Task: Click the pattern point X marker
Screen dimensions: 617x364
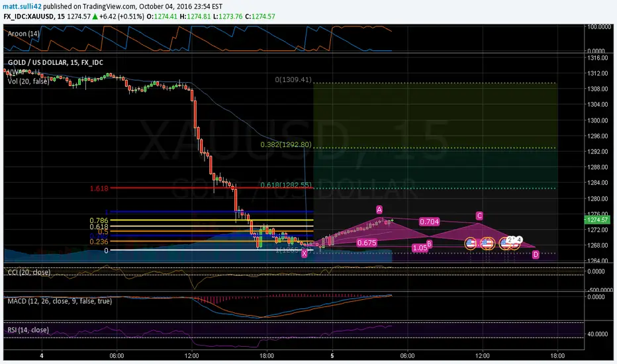Action: pyautogui.click(x=304, y=254)
